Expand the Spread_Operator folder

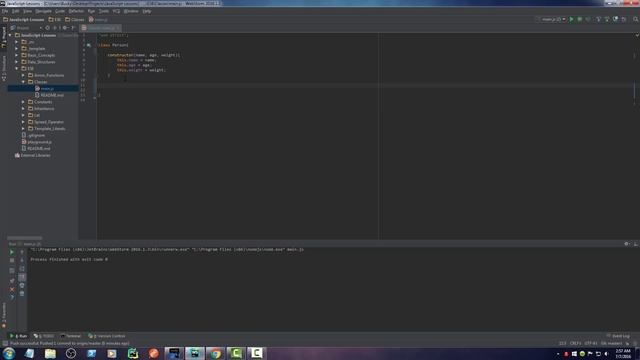click(23, 122)
